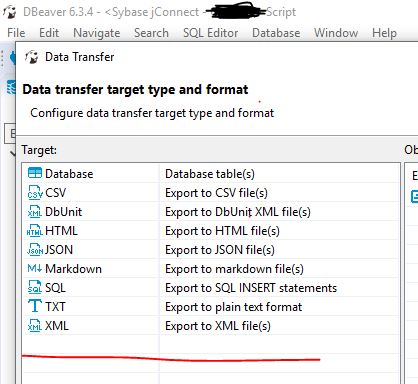Click the SQL file icon
Viewport: 418px width, 384px height.
click(35, 287)
